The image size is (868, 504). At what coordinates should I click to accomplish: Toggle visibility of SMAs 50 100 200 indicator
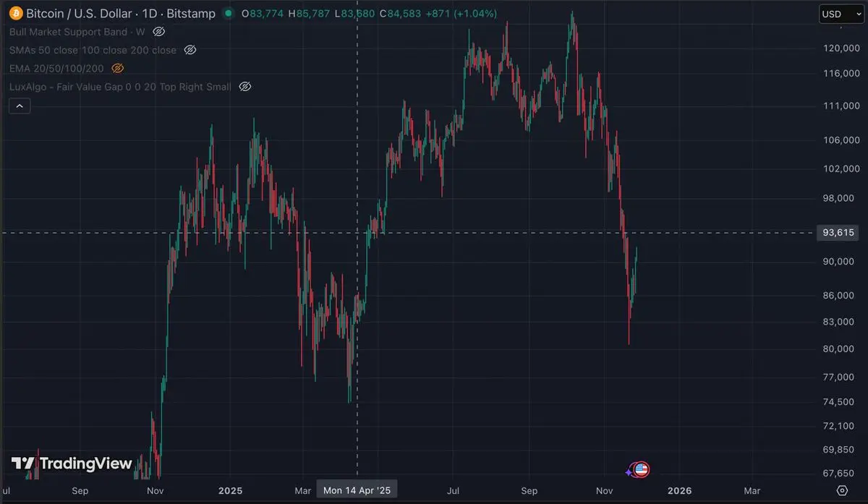(190, 50)
